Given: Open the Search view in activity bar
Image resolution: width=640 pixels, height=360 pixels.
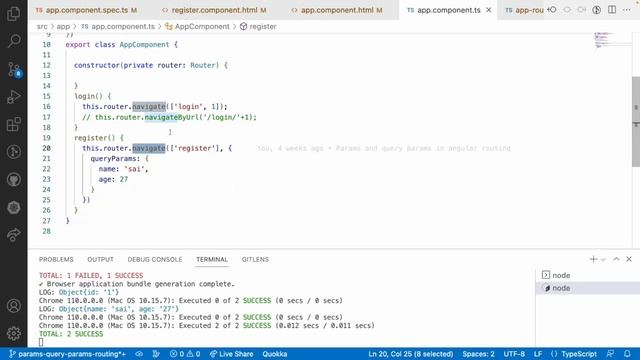Looking at the screenshot, I should pos(13,41).
